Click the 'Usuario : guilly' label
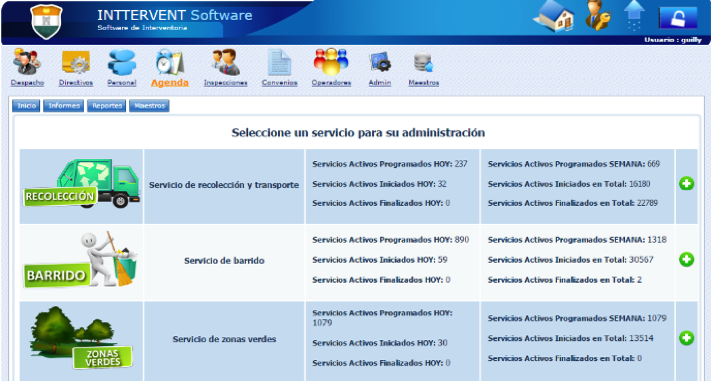The width and height of the screenshot is (713, 382). [x=673, y=40]
